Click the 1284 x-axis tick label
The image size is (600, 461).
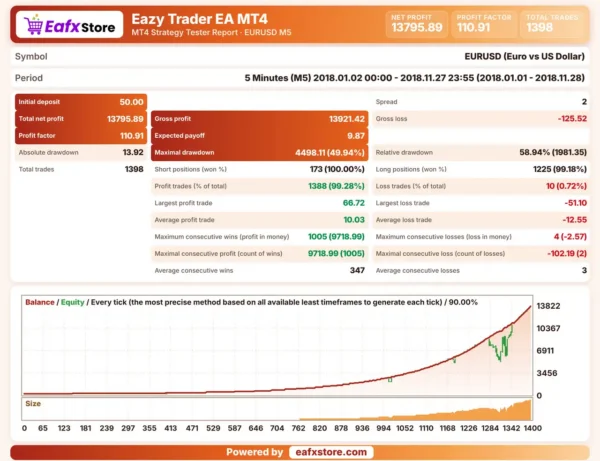point(490,428)
